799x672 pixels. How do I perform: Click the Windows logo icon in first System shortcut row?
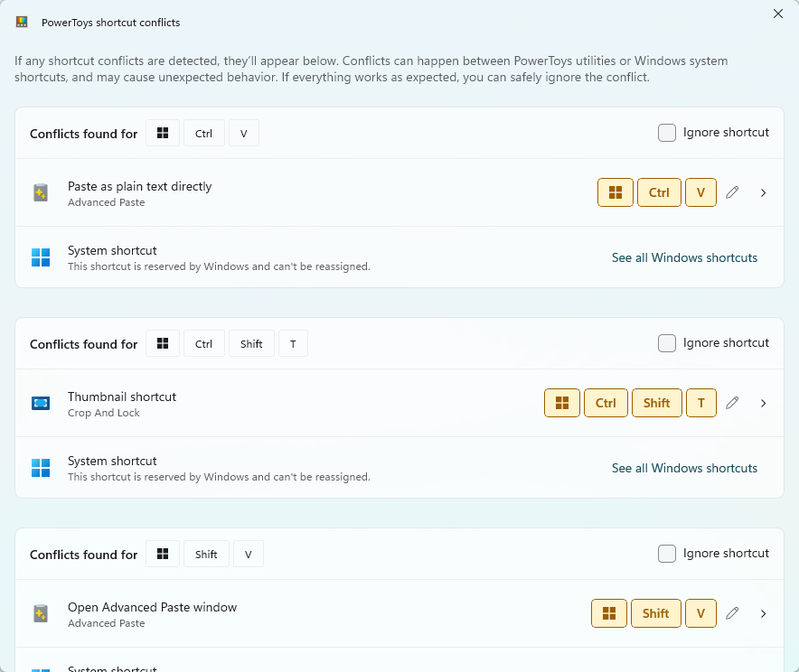(x=40, y=257)
